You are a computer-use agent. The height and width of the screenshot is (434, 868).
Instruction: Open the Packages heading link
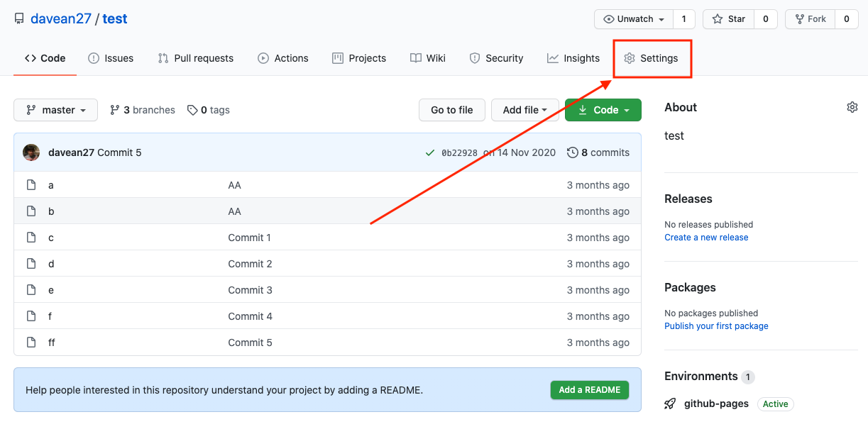coord(690,287)
